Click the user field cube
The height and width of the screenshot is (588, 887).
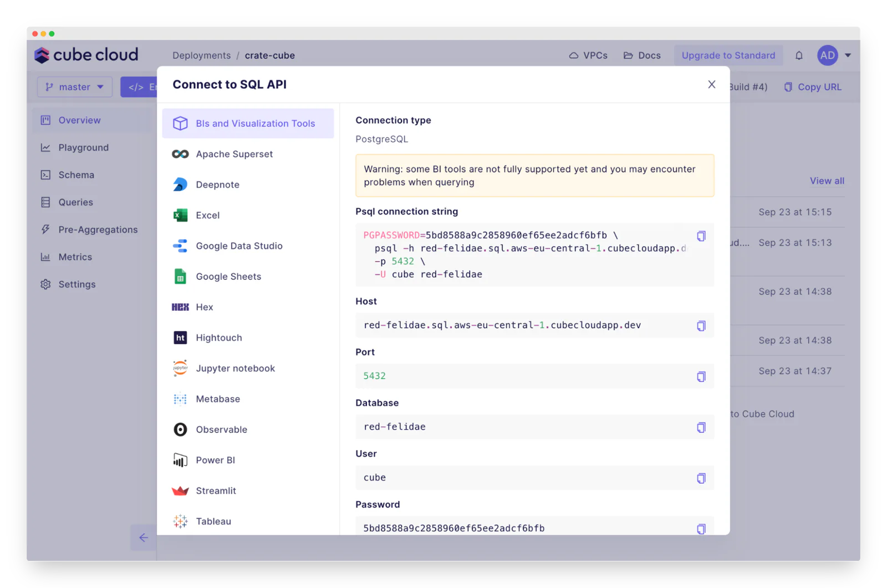[534, 478]
